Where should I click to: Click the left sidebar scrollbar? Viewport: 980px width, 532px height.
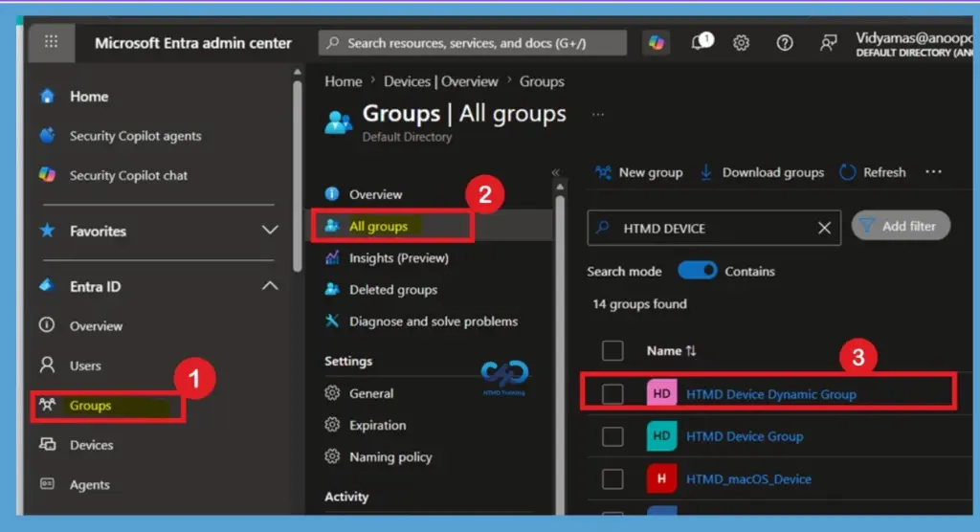click(297, 176)
